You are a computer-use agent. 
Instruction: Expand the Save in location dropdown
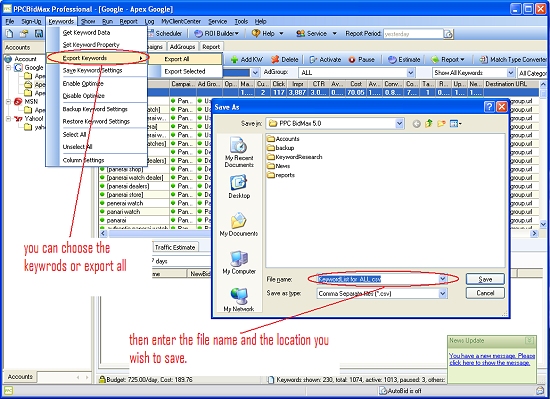pos(399,123)
